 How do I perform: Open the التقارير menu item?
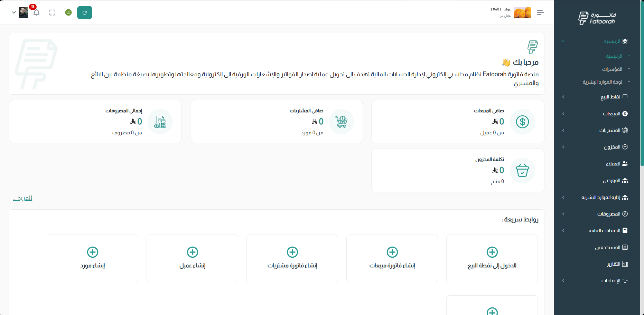click(x=614, y=264)
